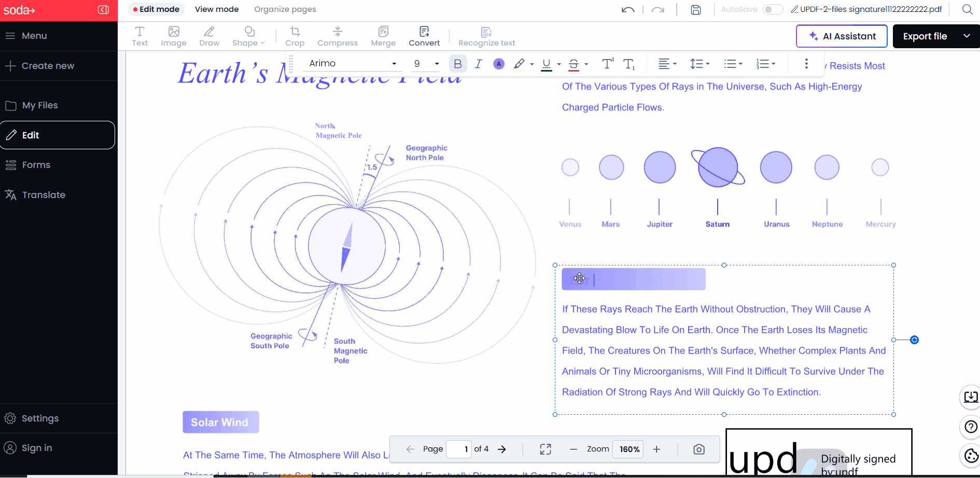Screen dimensions: 980x478
Task: Zoom out with minus button
Action: point(573,449)
